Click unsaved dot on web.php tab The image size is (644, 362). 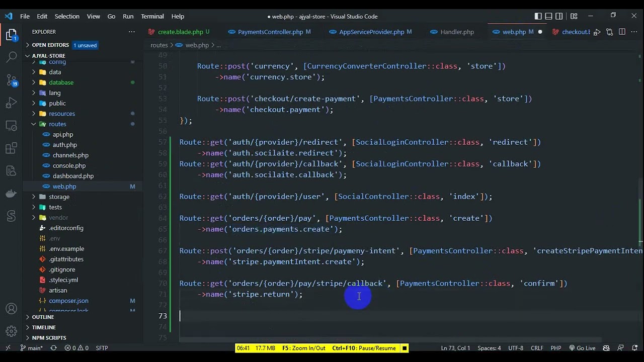(x=540, y=32)
